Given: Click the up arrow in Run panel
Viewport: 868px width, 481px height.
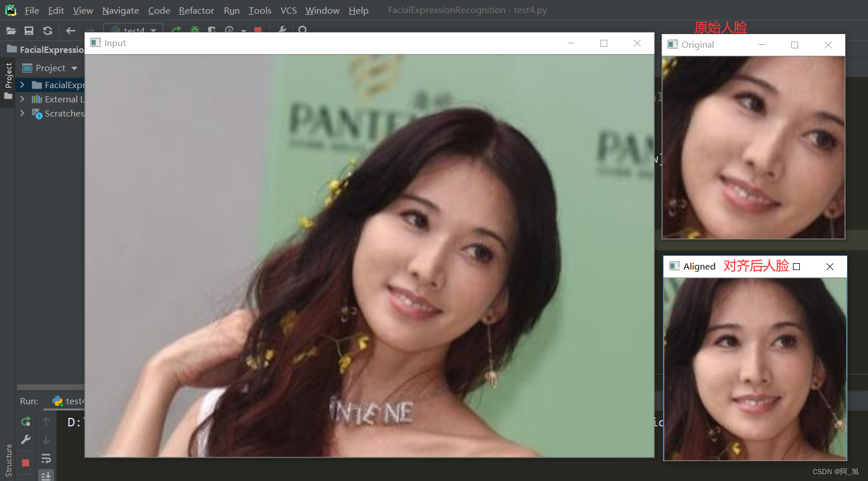Looking at the screenshot, I should pyautogui.click(x=46, y=421).
